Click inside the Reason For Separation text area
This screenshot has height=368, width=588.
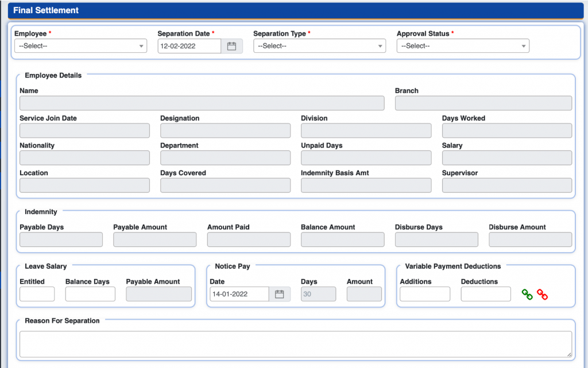pos(296,341)
